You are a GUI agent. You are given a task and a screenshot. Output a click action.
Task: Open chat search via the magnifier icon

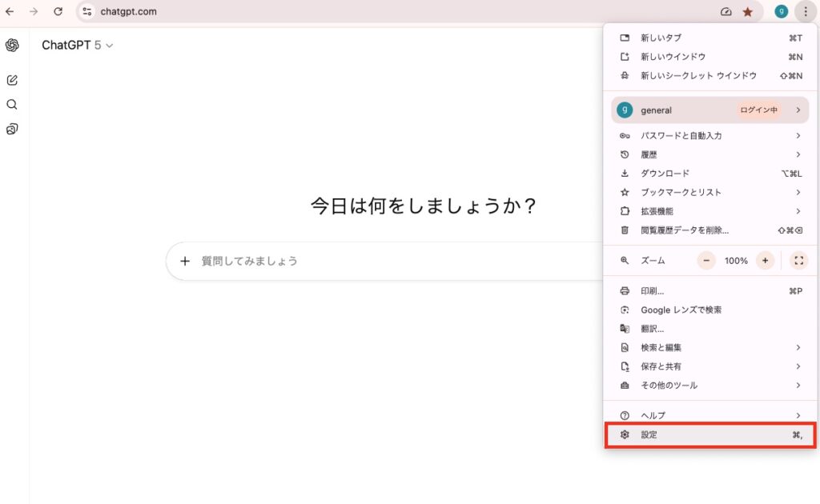click(12, 105)
